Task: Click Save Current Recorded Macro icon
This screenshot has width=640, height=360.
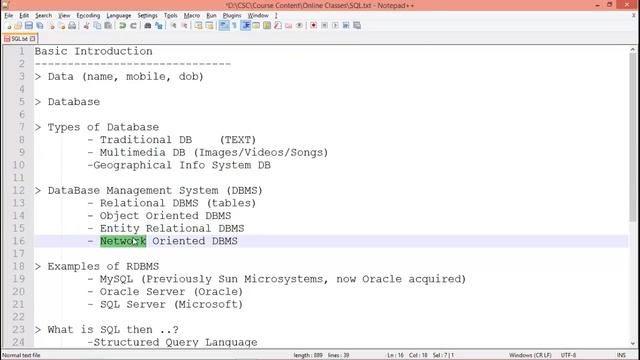Action: pyautogui.click(x=357, y=25)
